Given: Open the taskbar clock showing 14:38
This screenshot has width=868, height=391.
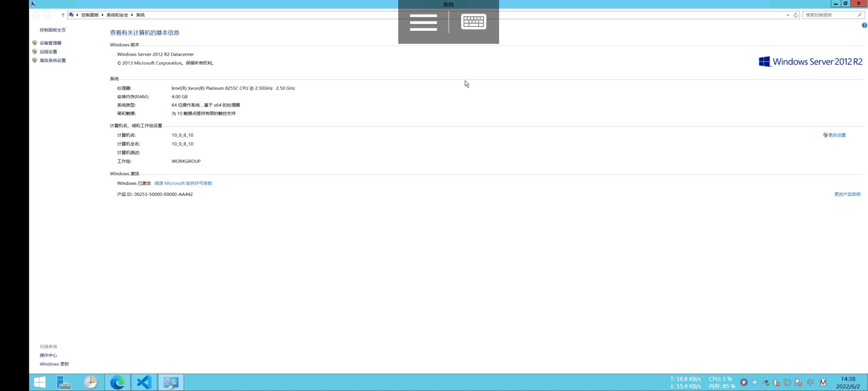Looking at the screenshot, I should 848,382.
